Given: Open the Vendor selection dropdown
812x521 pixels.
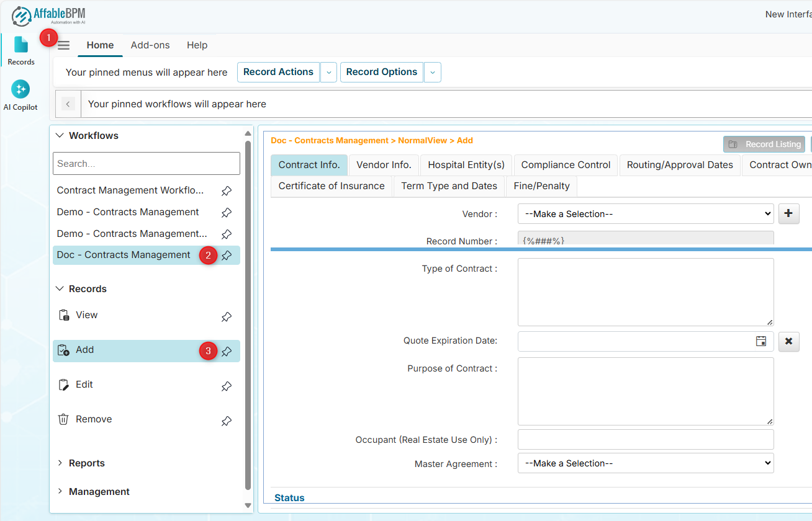Looking at the screenshot, I should pyautogui.click(x=646, y=214).
